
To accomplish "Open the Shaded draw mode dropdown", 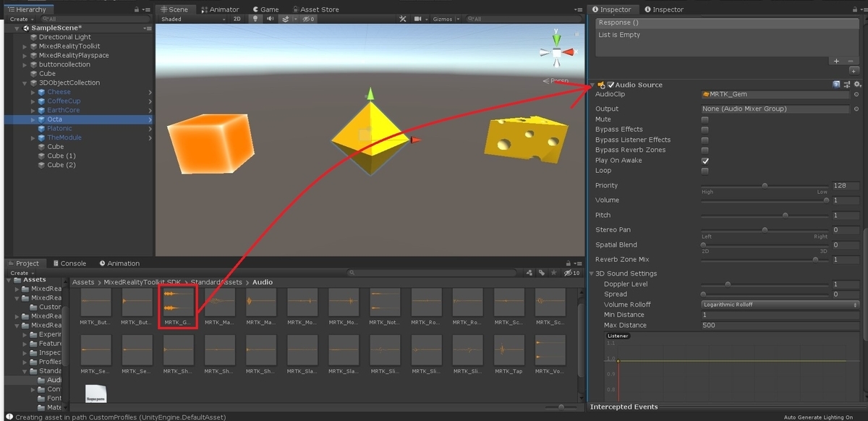I will 193,19.
